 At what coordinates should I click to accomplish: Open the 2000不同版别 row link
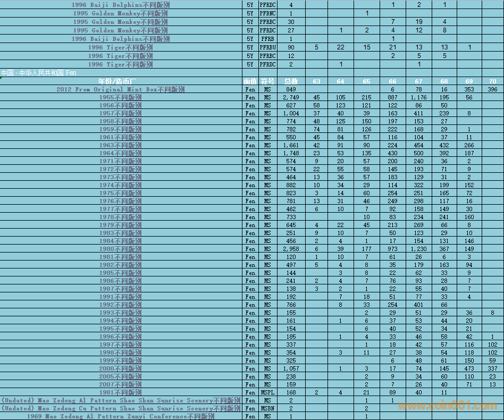pyautogui.click(x=121, y=368)
